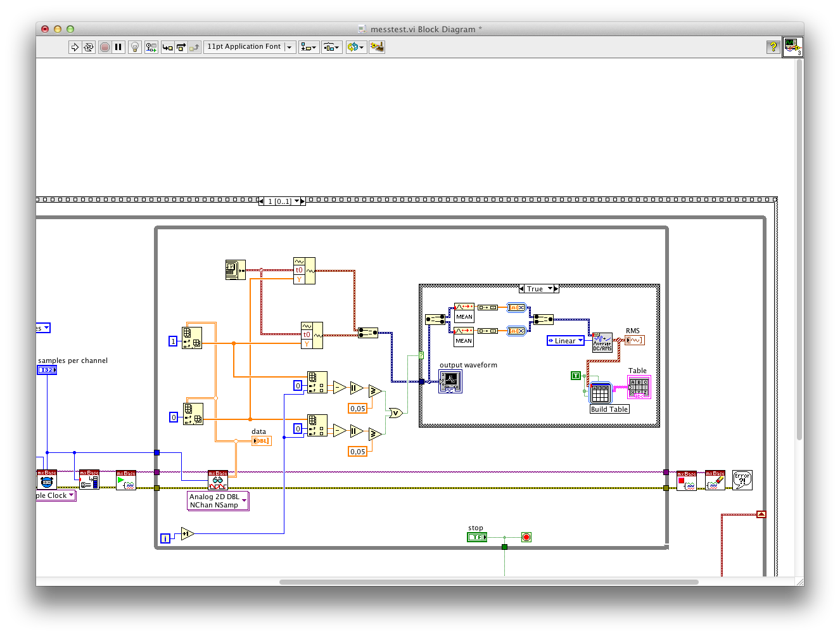Viewport: 840px width, 636px height.
Task: Expand the case structure True selector
Action: coord(550,289)
